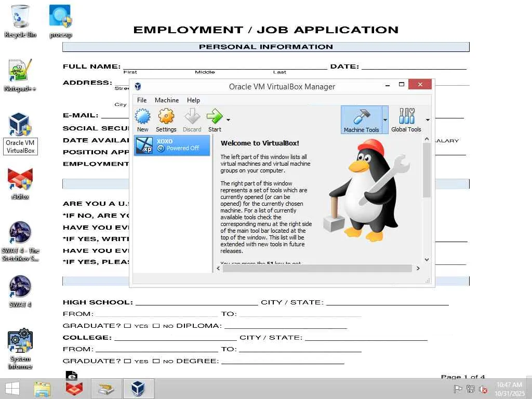Click the third taskbar app icon
The image size is (532, 399).
pyautogui.click(x=106, y=389)
